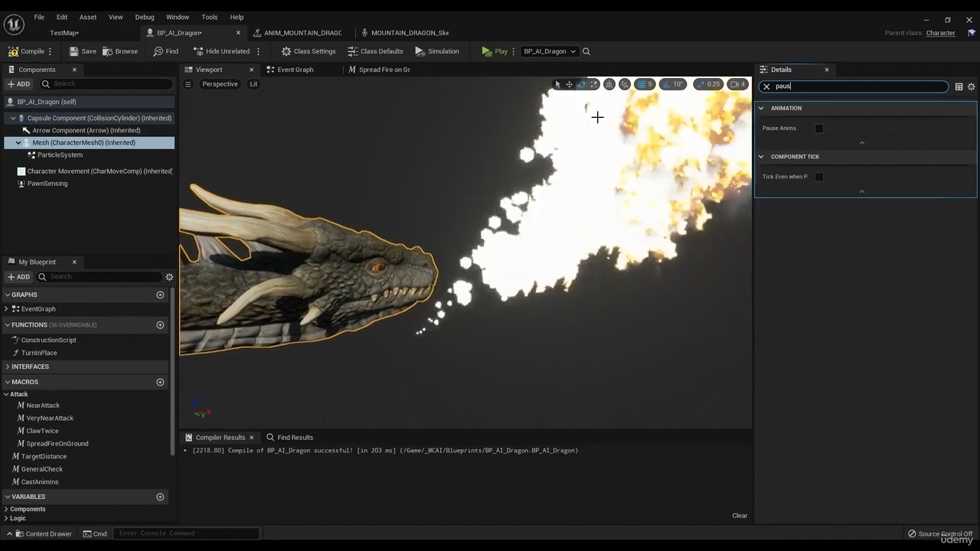Select the translate move tool in viewport
The width and height of the screenshot is (980, 551).
coord(569,84)
